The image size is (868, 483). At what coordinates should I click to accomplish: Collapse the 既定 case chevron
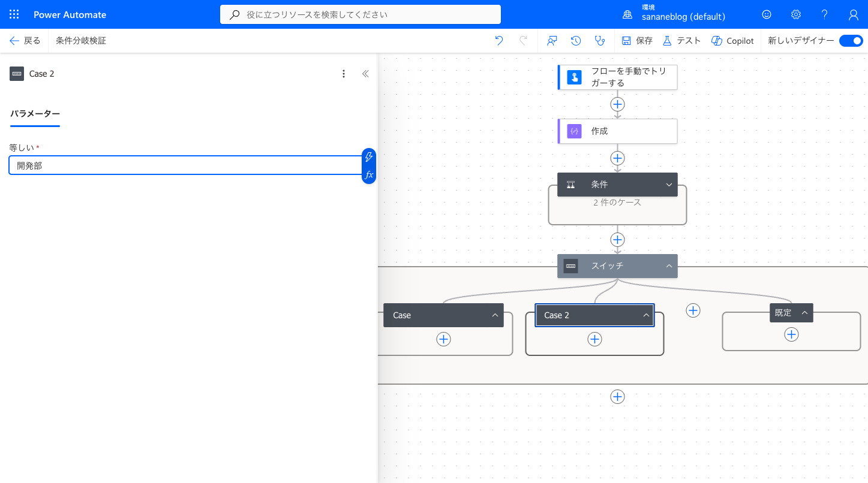804,313
